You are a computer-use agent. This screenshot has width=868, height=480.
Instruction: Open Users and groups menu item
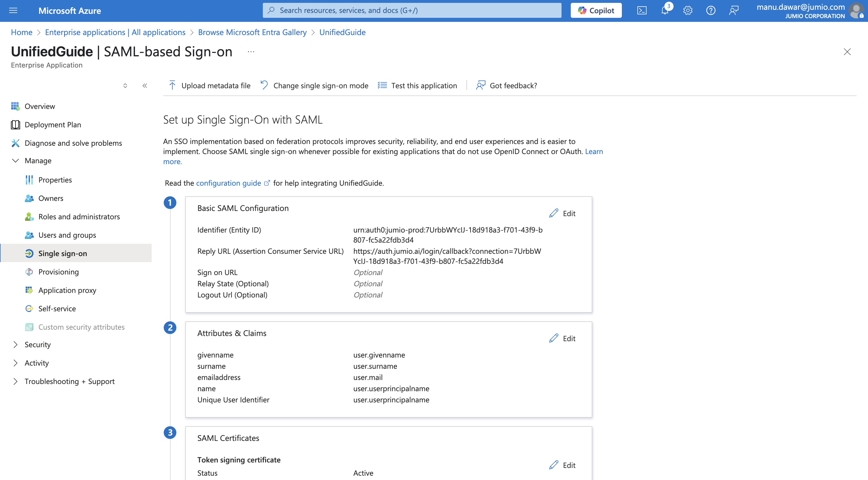pos(67,235)
